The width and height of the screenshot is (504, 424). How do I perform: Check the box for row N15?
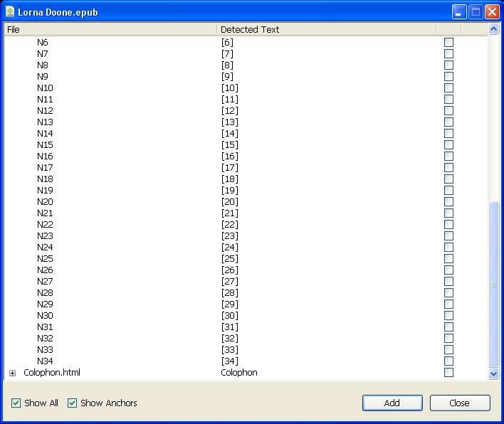(x=448, y=145)
